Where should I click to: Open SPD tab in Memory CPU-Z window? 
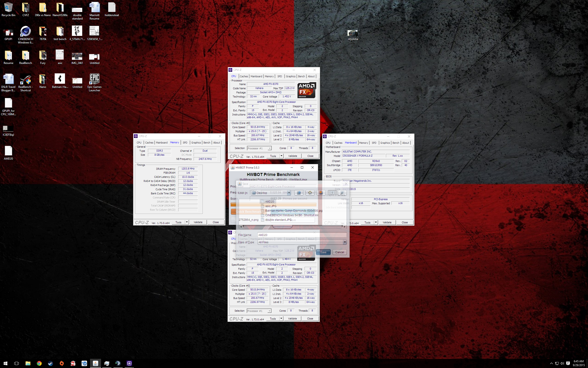tap(185, 143)
